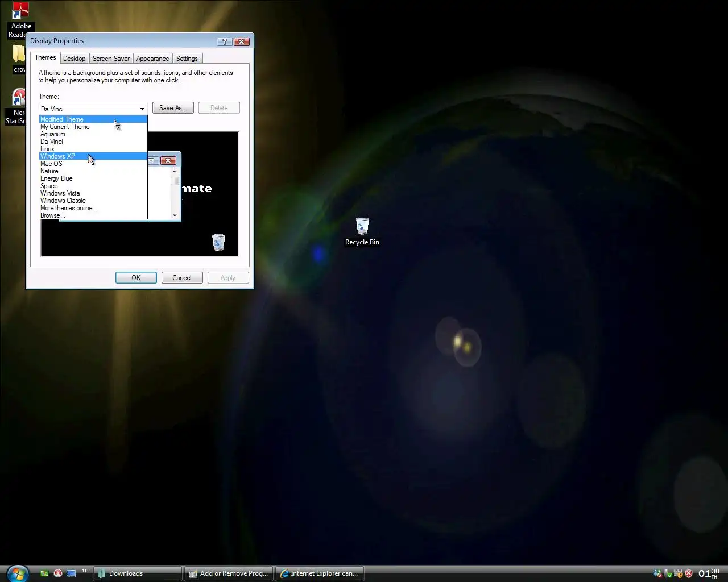
Task: Select the Mac OS theme
Action: [93, 164]
